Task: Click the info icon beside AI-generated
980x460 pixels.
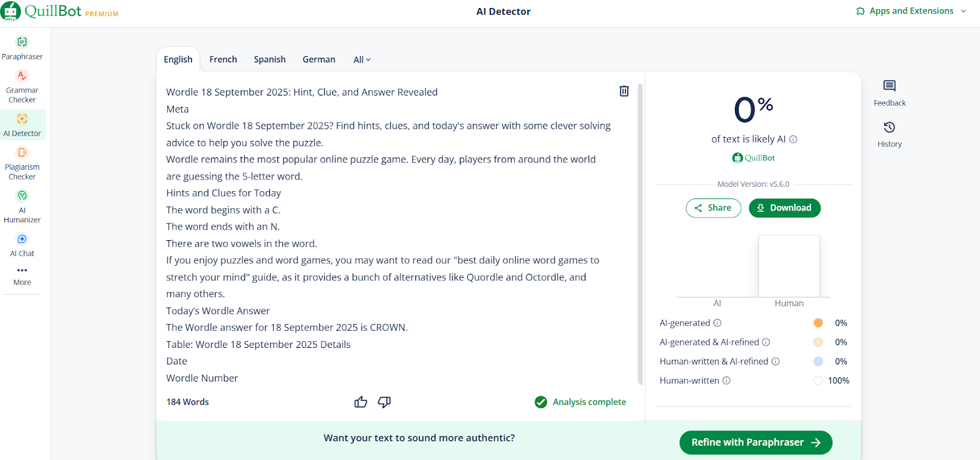Action: (x=717, y=323)
